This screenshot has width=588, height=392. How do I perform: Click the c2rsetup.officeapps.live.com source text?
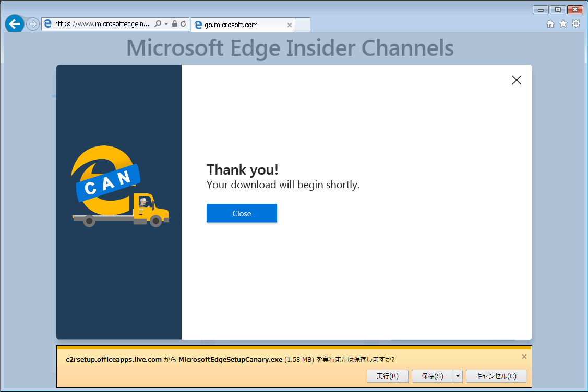click(114, 359)
